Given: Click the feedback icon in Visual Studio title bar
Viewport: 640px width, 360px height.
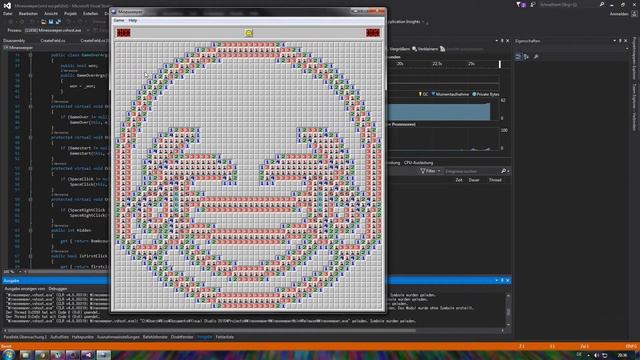Looking at the screenshot, I should tap(533, 5).
